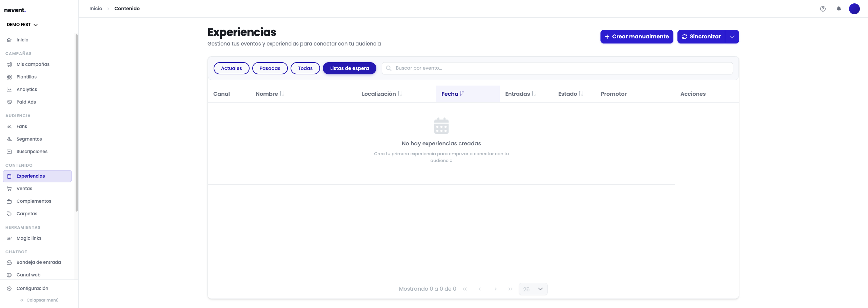This screenshot has height=308, width=868.
Task: Open notifications bell icon
Action: pyautogui.click(x=839, y=9)
